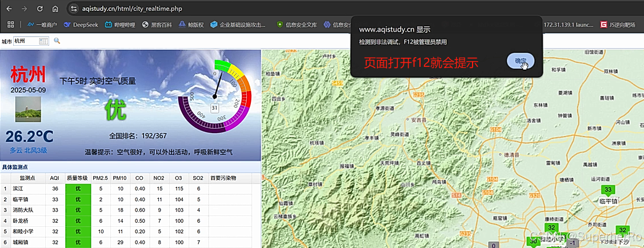Click the 首要污染物 column header
Image resolution: width=644 pixels, height=248 pixels.
click(230, 178)
